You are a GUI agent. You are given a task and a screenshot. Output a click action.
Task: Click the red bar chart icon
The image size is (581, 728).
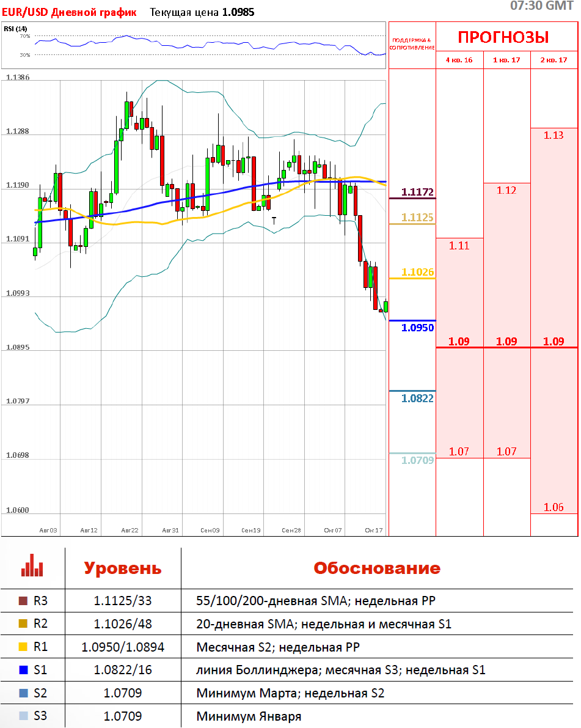32,565
